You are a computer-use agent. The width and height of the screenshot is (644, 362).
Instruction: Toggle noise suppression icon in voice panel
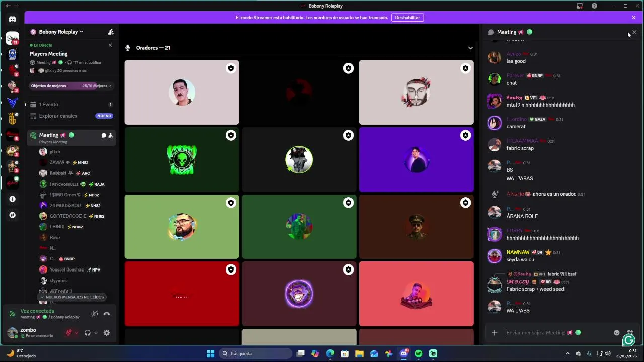(95, 314)
